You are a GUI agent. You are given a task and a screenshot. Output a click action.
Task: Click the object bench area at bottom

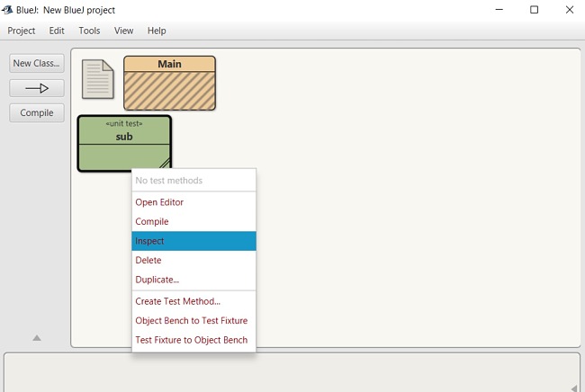pos(292,372)
